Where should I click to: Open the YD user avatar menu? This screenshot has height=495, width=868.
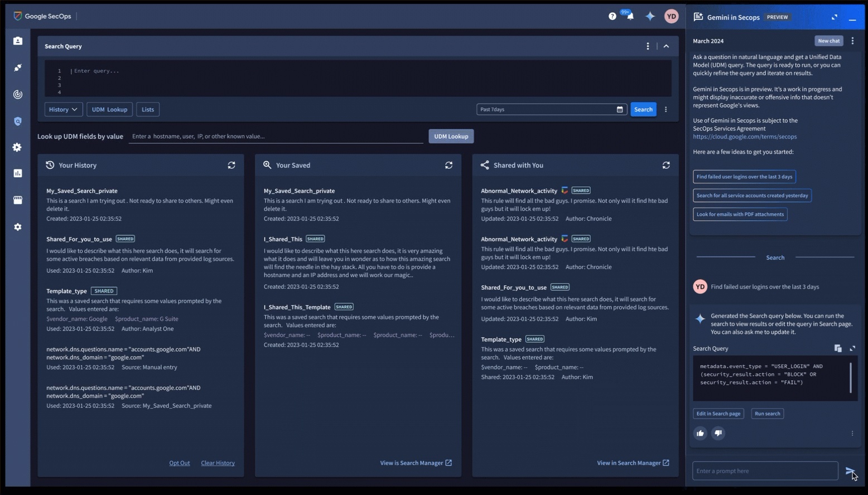(671, 16)
